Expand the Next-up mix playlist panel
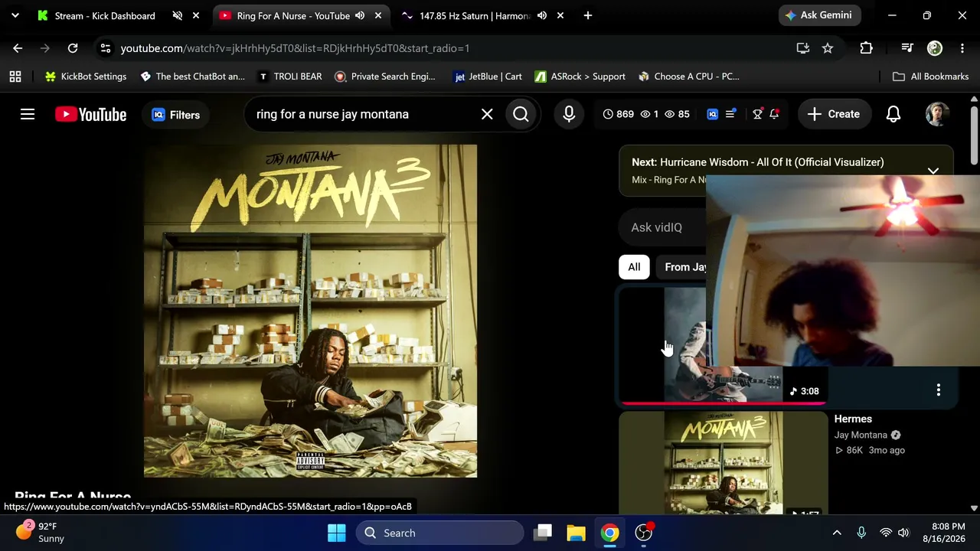980x551 pixels. click(933, 171)
